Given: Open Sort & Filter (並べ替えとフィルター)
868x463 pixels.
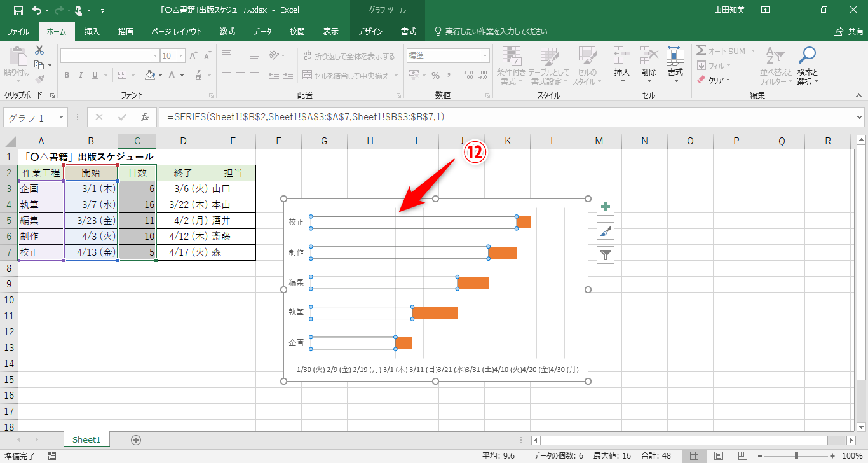Looking at the screenshot, I should (775, 66).
